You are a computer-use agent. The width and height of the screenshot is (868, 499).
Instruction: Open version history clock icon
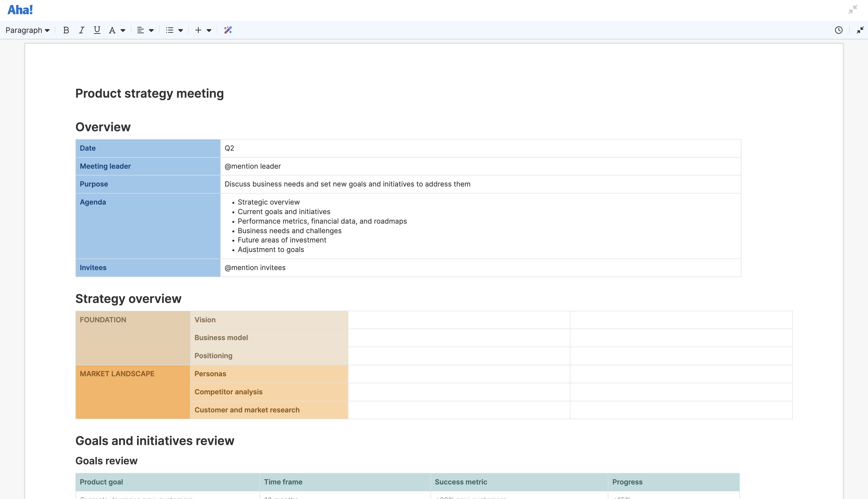[x=839, y=30]
